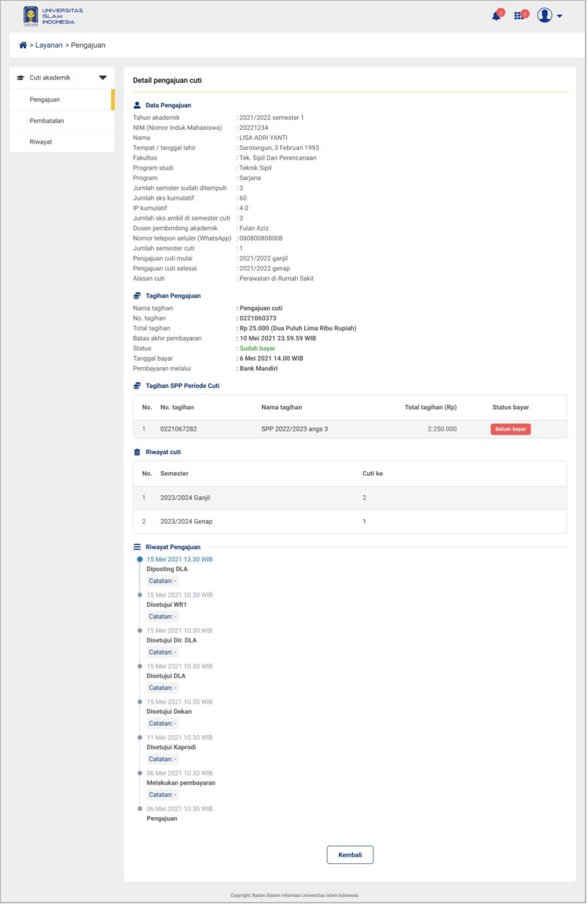Viewport: 588px width, 905px height.
Task: Select Pengajuan in the sidebar
Action: tap(45, 100)
